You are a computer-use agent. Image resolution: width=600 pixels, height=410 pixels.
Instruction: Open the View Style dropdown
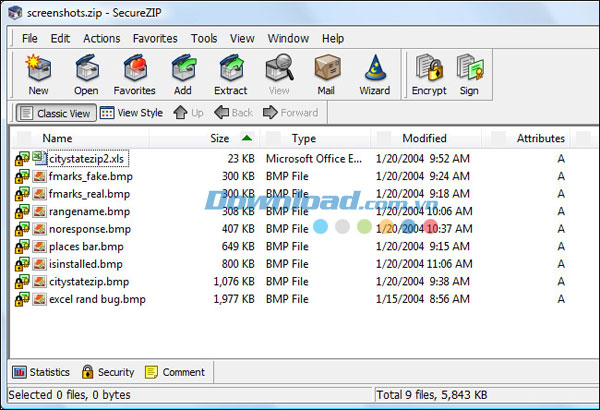(131, 113)
